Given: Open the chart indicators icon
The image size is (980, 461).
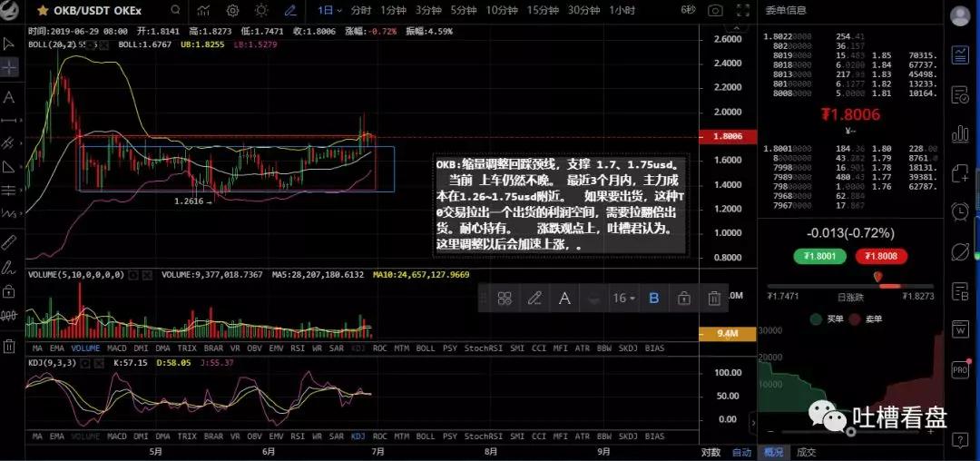Looking at the screenshot, I should [x=203, y=10].
